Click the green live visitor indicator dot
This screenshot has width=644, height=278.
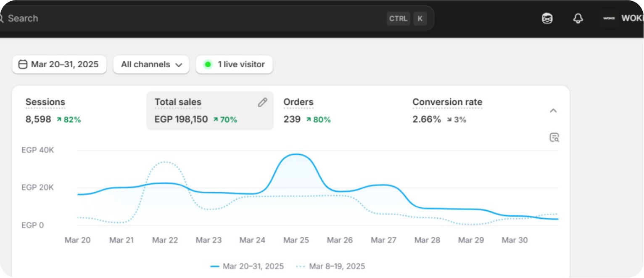[208, 65]
